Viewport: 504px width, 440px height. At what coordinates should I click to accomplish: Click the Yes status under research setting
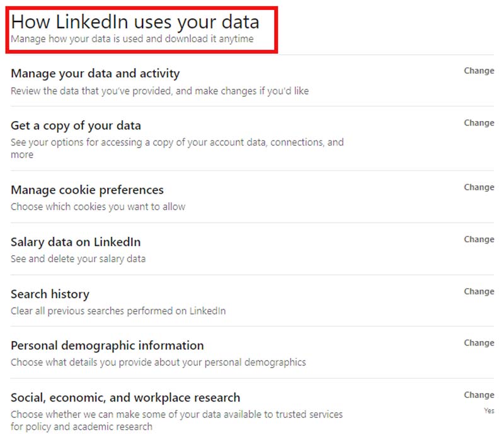coord(488,410)
